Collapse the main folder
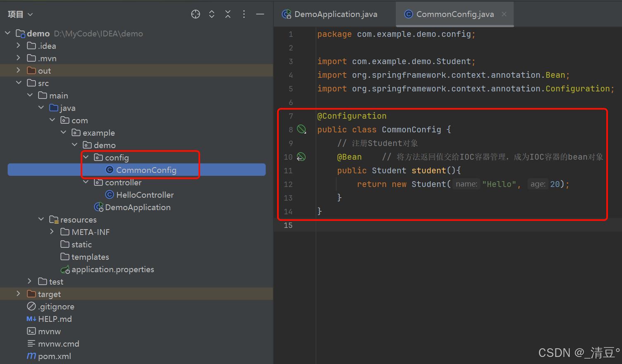This screenshot has height=364, width=622. pos(30,95)
